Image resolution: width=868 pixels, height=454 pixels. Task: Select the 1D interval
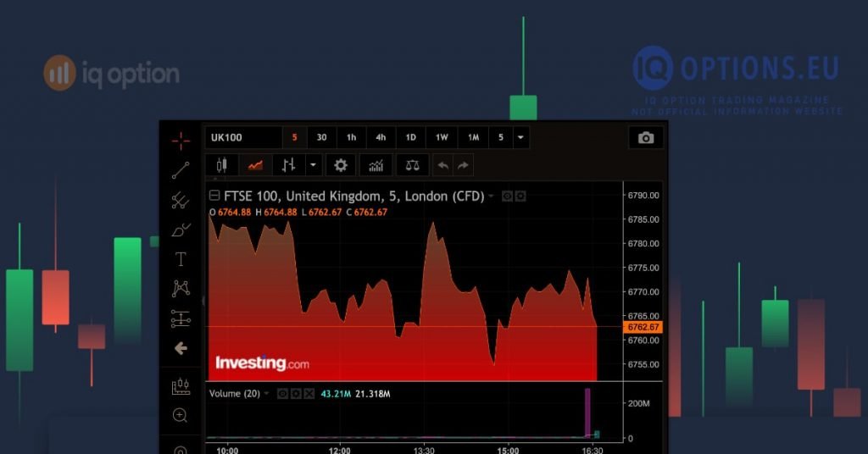pos(411,138)
